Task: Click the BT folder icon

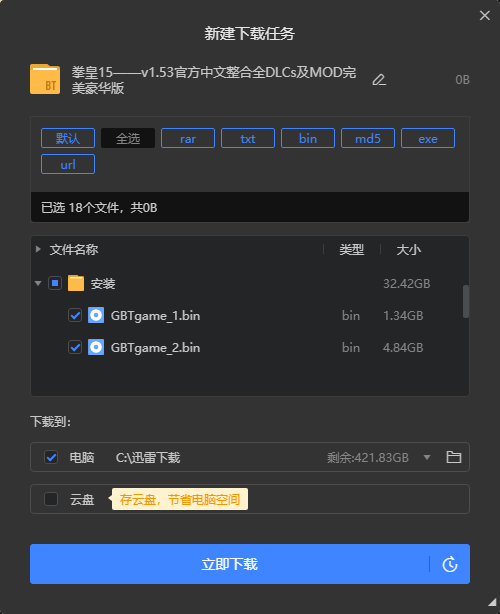Action: coord(45,79)
